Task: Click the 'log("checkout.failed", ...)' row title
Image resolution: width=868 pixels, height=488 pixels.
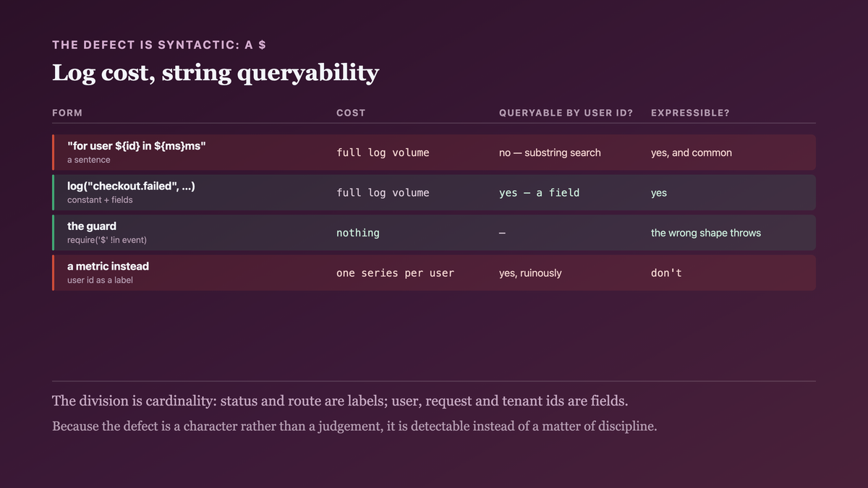Action: (131, 186)
